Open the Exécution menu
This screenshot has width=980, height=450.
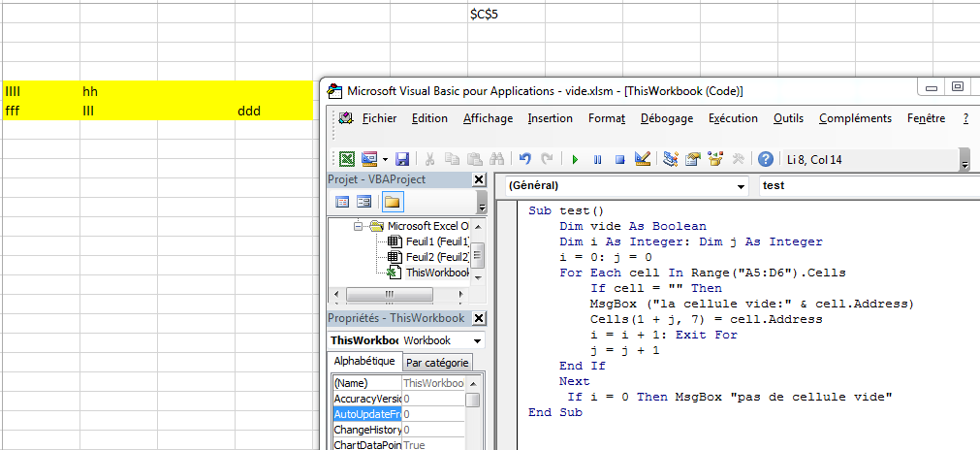tap(733, 118)
